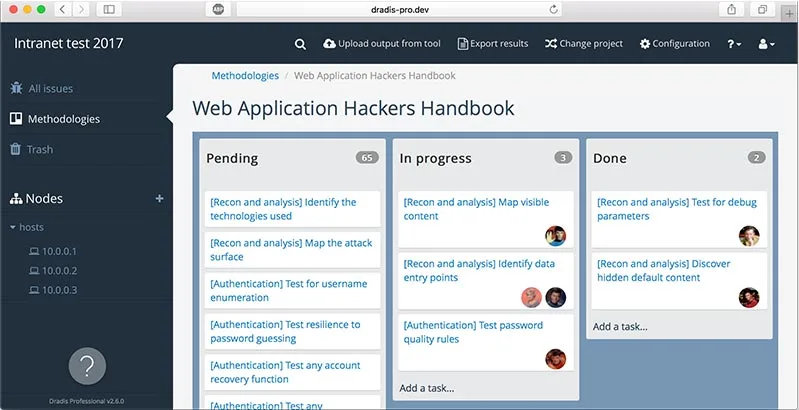Click the upload cloud icon
This screenshot has height=410, width=799.
coord(329,44)
